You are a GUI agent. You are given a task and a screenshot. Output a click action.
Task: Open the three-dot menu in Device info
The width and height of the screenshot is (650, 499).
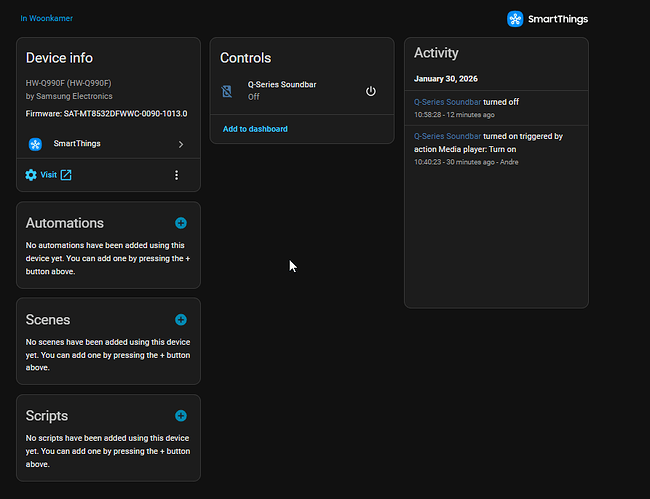(x=177, y=175)
